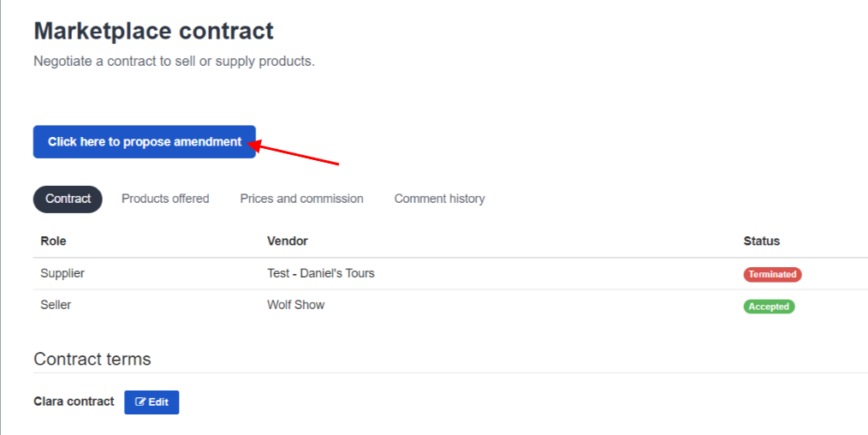Switch to the Products offered tab
The height and width of the screenshot is (435, 868).
165,199
